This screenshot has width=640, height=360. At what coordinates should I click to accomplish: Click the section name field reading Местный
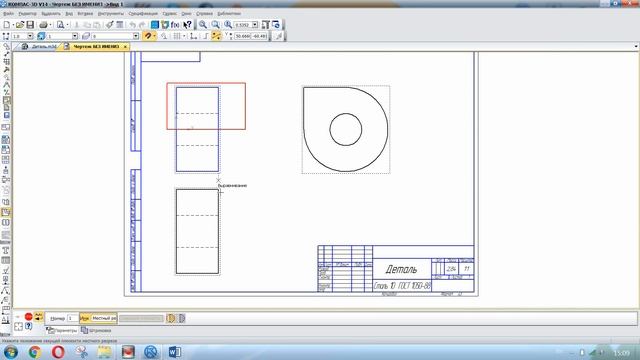click(x=104, y=318)
